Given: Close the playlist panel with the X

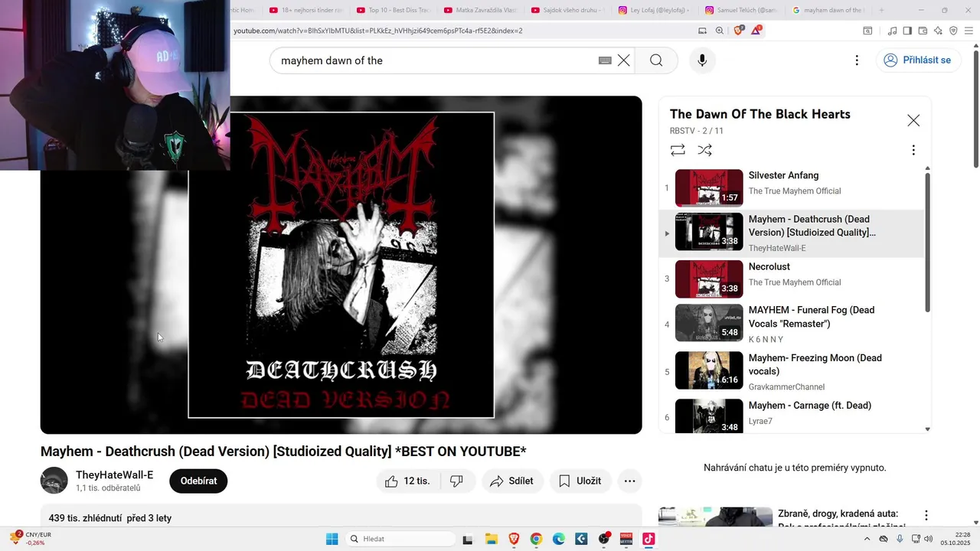Looking at the screenshot, I should point(913,120).
